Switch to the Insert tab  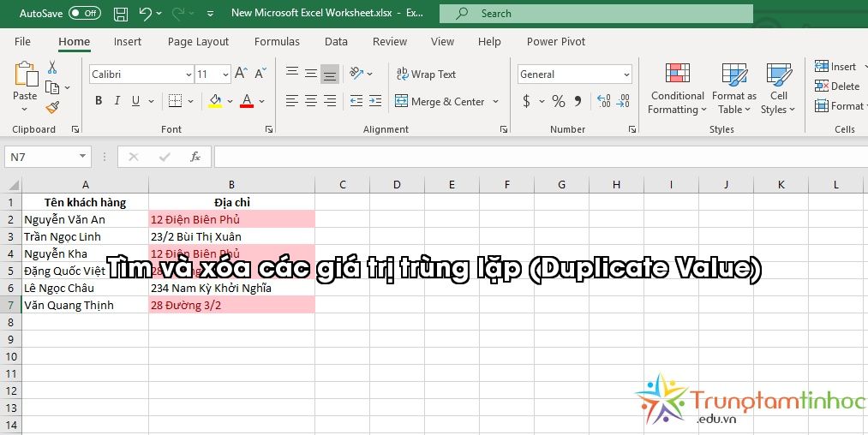tap(128, 41)
